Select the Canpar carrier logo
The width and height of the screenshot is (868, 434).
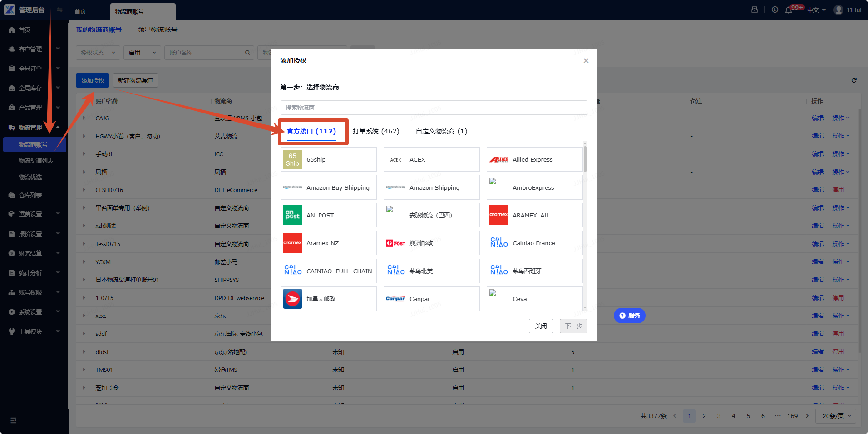point(395,299)
